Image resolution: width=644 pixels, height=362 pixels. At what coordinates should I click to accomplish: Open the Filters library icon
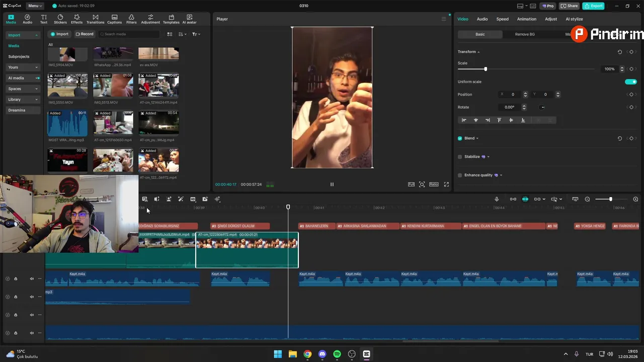coord(131,19)
